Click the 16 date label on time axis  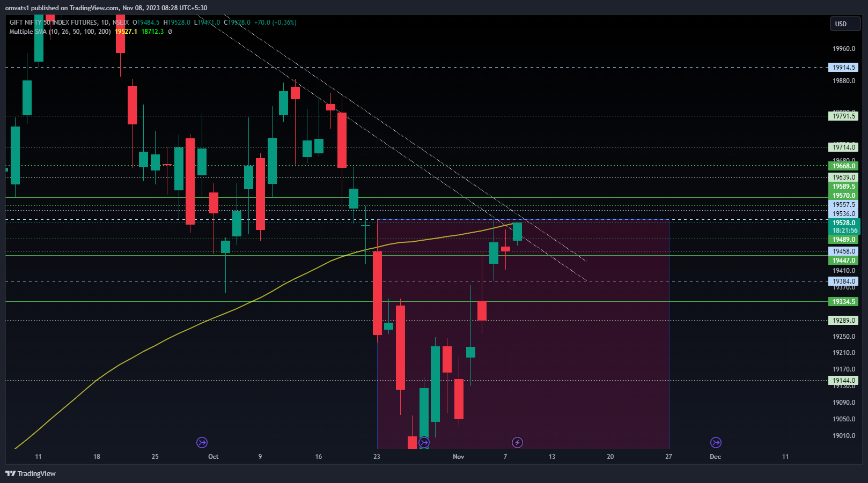[319, 457]
